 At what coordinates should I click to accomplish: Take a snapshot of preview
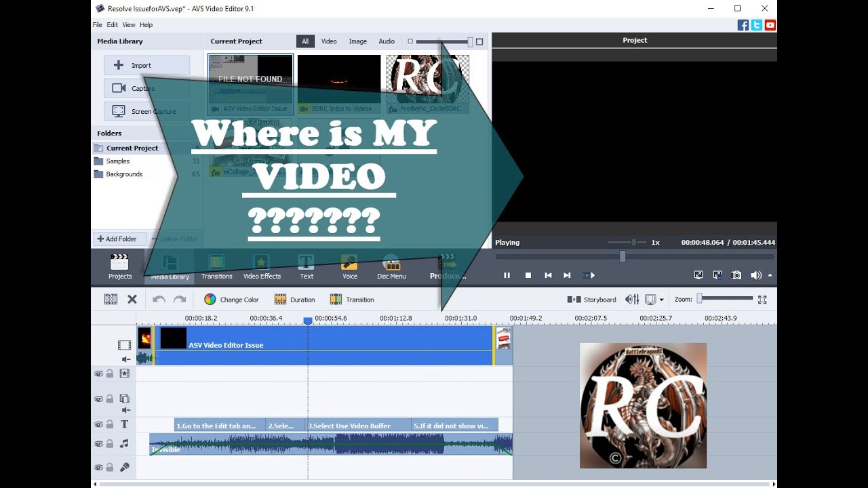tap(736, 275)
